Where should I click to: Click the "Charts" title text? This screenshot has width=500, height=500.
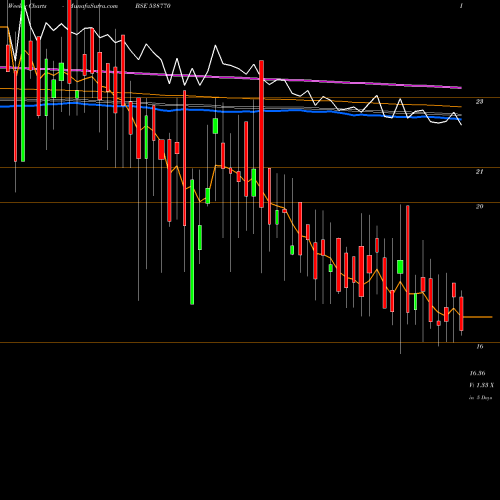click(38, 6)
